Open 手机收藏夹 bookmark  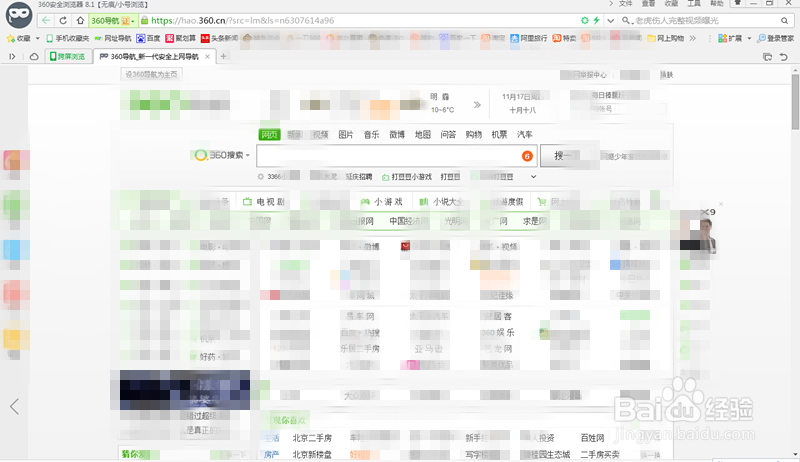tap(67, 38)
